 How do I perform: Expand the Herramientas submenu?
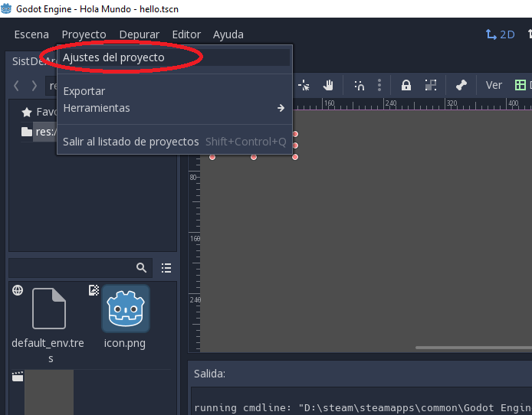175,108
